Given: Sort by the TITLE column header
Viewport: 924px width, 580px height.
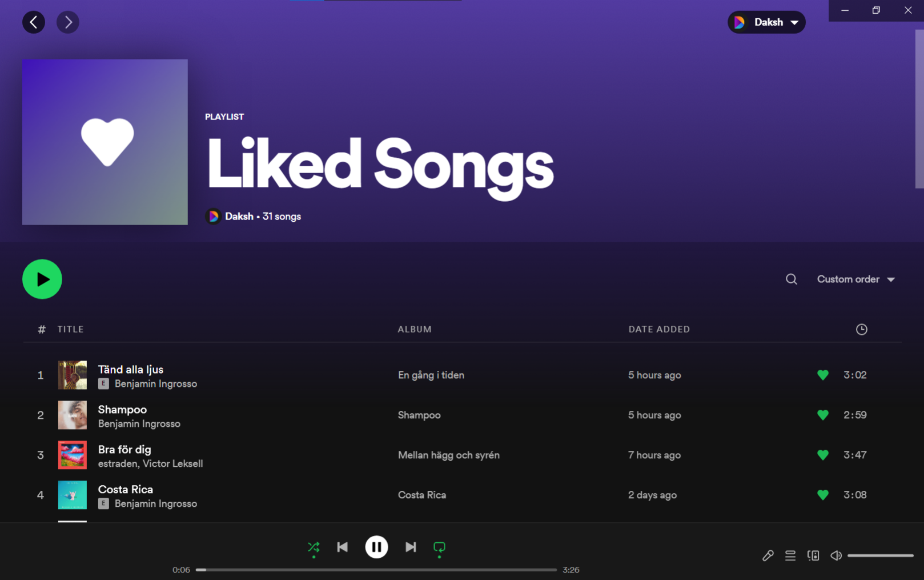Looking at the screenshot, I should (x=71, y=329).
